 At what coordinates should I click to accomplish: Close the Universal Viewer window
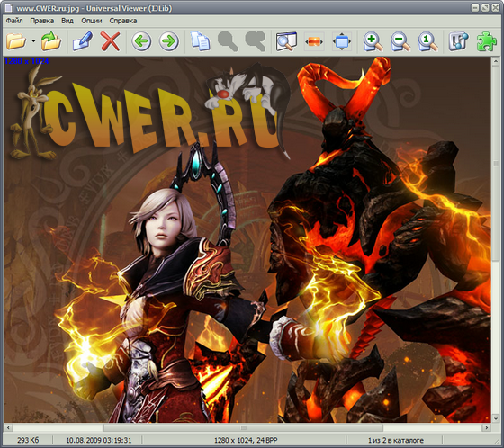click(496, 8)
